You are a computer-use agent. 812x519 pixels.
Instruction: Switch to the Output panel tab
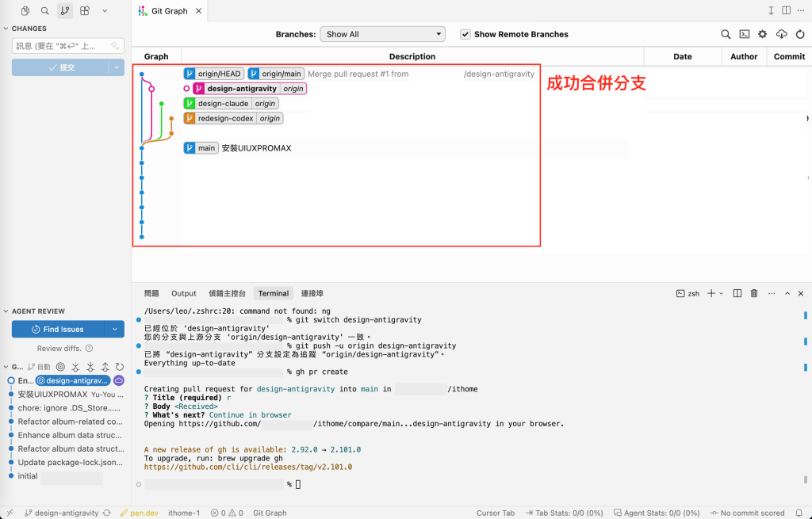[x=184, y=293]
